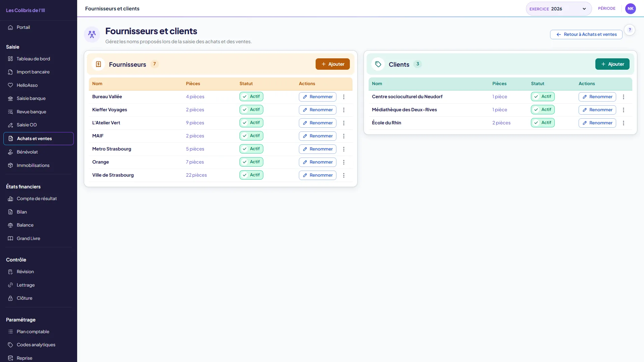Open more options for École du Rhin

coord(624,123)
